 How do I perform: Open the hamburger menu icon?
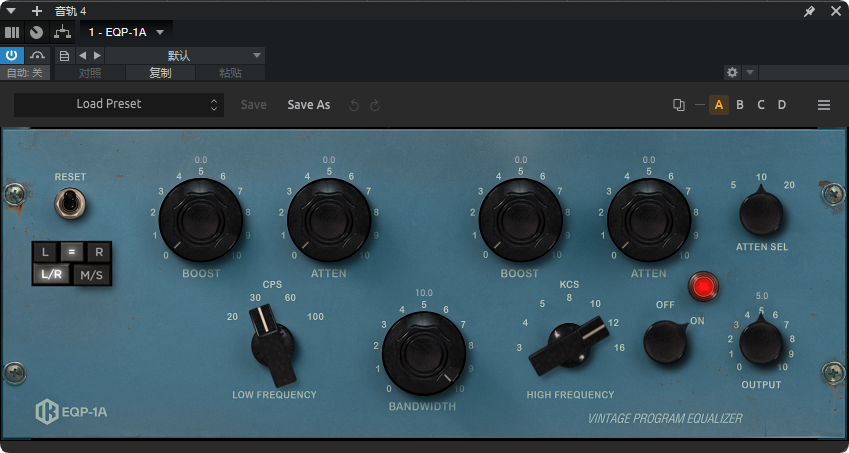click(824, 105)
